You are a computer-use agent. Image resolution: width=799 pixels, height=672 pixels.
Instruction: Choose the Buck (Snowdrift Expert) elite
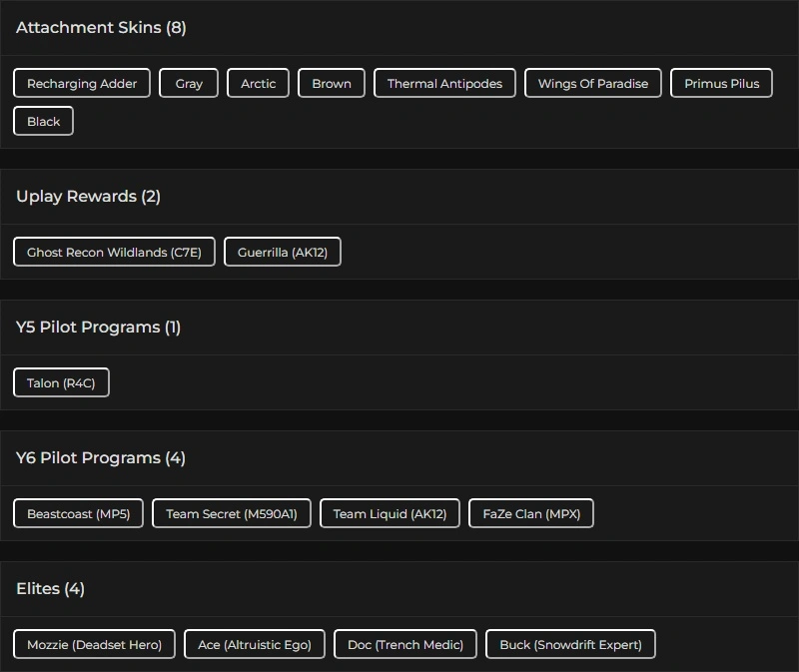click(570, 644)
